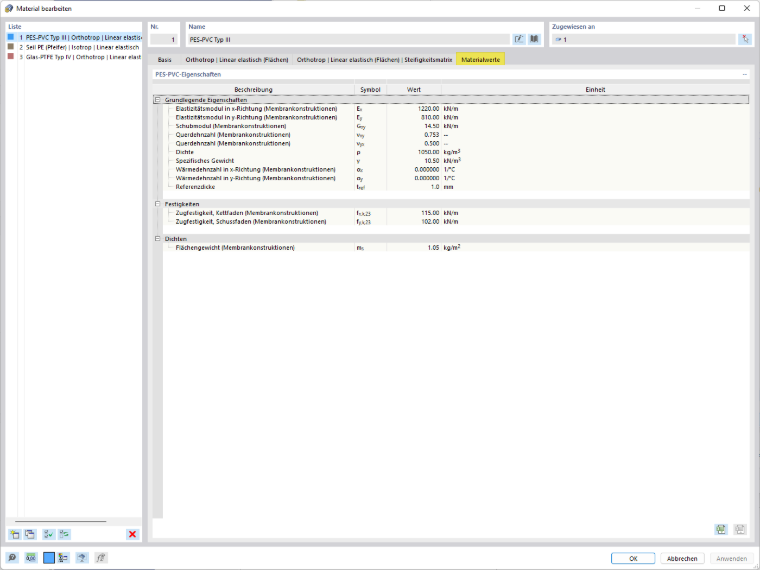Screen dimensions: 760x570
Task: Click the collapse dash in the PES-PVC-Eigenschaften header
Action: point(744,75)
